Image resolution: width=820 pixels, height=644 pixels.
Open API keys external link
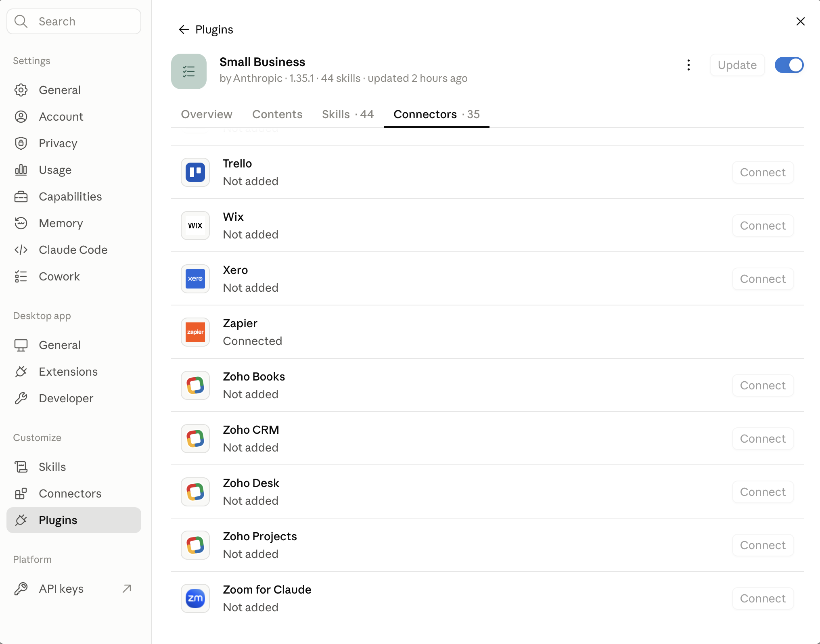[74, 589]
